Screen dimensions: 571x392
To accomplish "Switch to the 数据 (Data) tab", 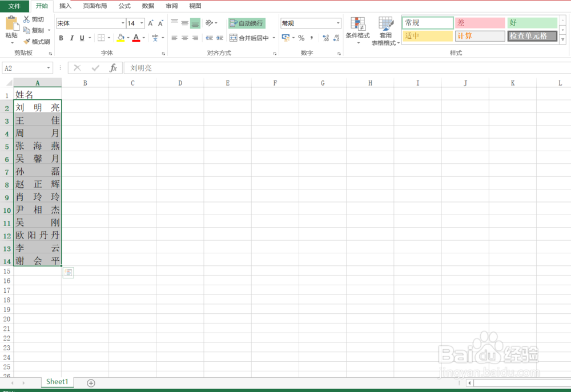I will [x=148, y=6].
